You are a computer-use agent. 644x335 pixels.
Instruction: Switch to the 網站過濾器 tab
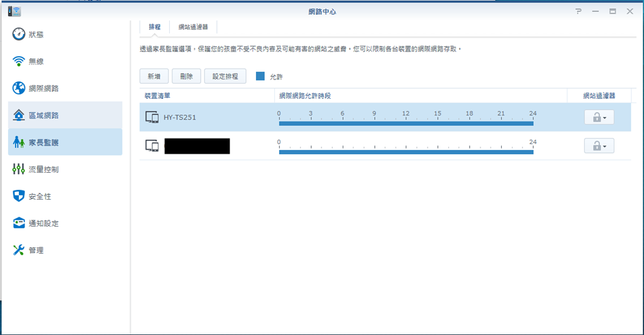tap(193, 26)
